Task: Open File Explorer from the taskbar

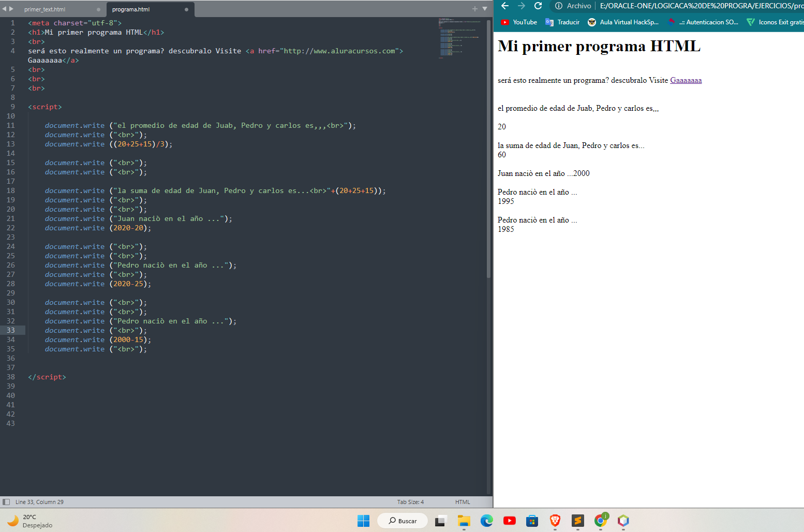Action: point(464,521)
